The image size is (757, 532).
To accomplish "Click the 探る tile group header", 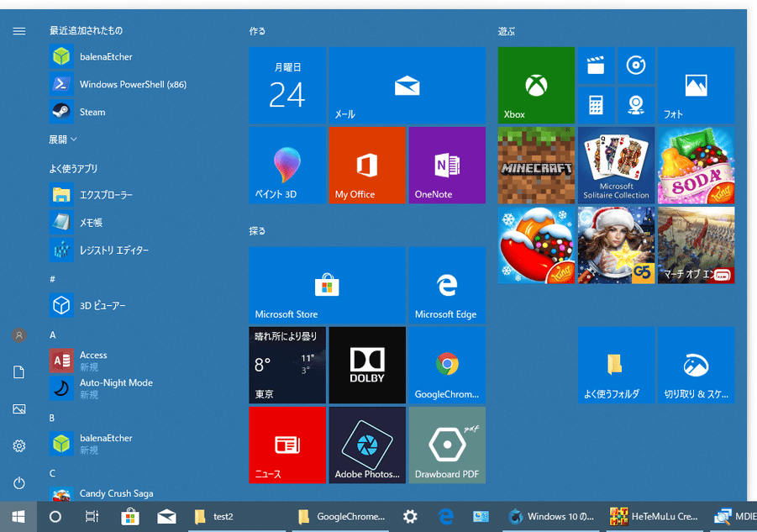I will coord(257,231).
